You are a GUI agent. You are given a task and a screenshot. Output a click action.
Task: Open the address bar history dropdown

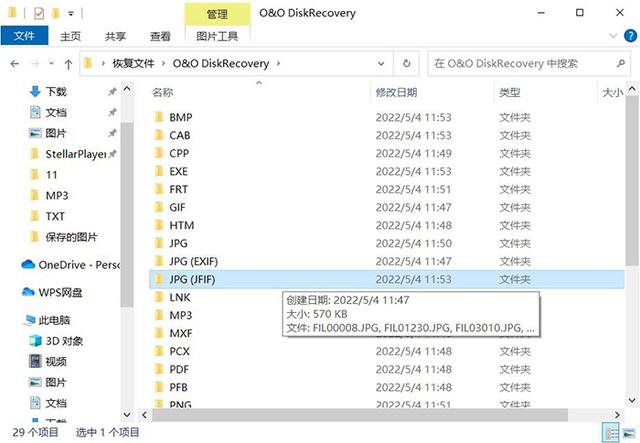(x=381, y=64)
